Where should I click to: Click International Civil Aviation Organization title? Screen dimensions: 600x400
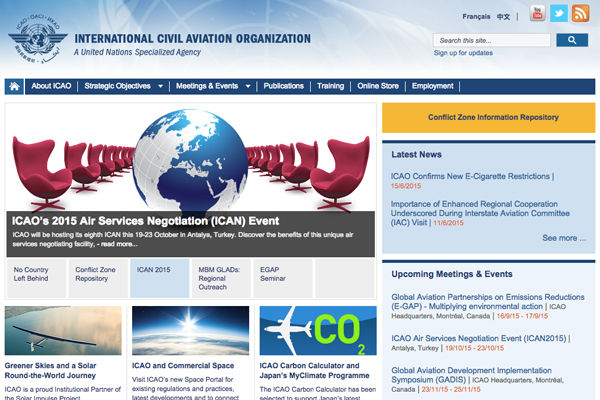click(192, 39)
